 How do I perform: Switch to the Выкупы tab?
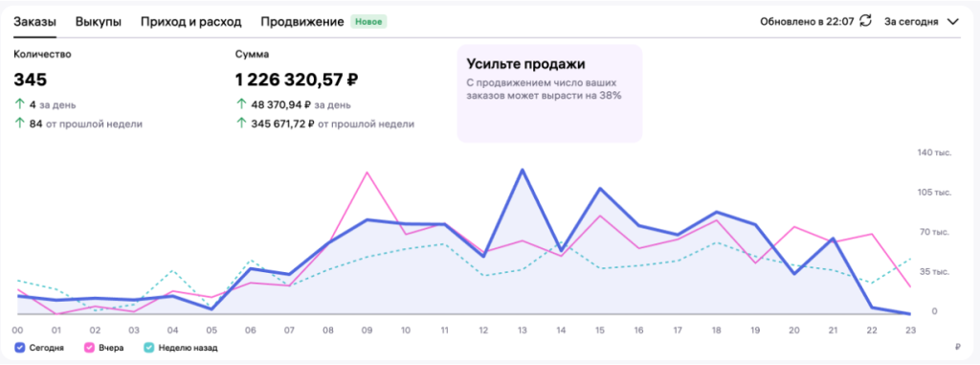[x=99, y=21]
